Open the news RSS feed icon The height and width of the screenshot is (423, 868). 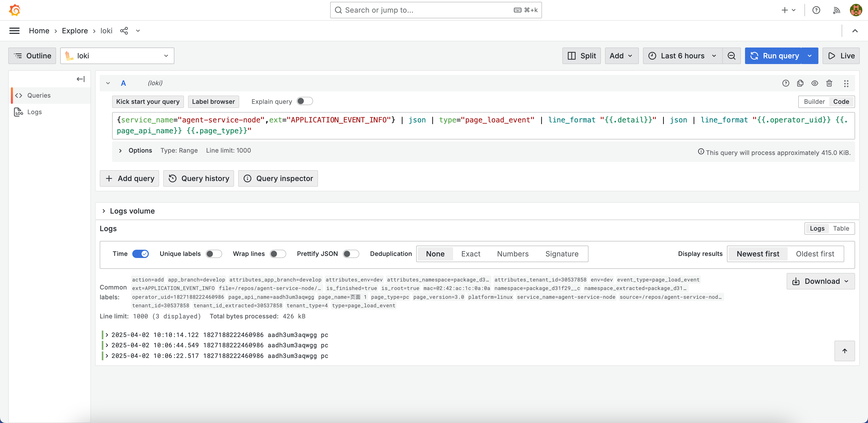tap(836, 10)
